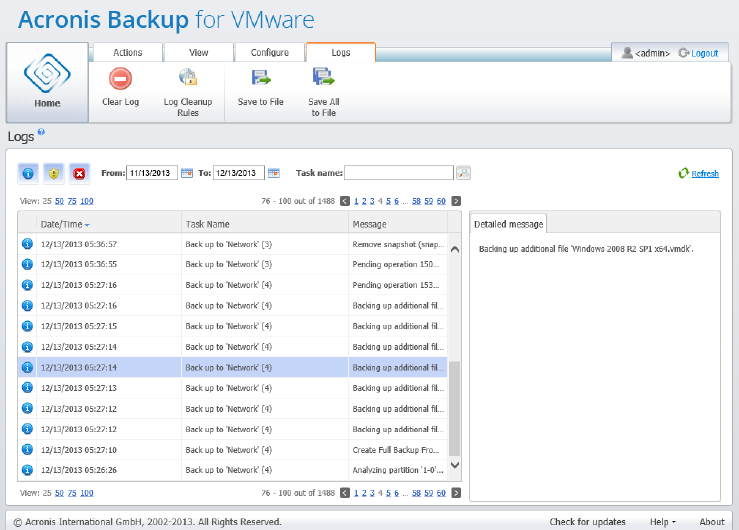Click info icon of 05:27:15 log row
Viewport: 739px width, 530px height.
point(27,326)
